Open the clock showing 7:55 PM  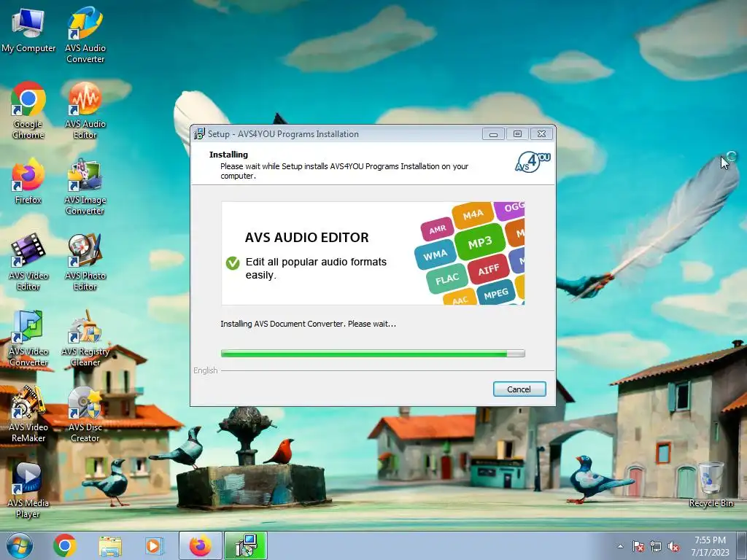[710, 545]
